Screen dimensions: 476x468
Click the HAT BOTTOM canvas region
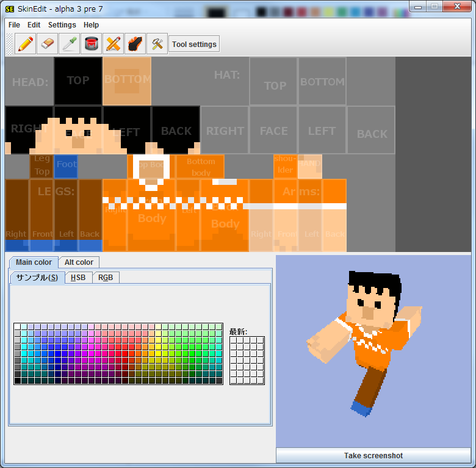(x=322, y=81)
